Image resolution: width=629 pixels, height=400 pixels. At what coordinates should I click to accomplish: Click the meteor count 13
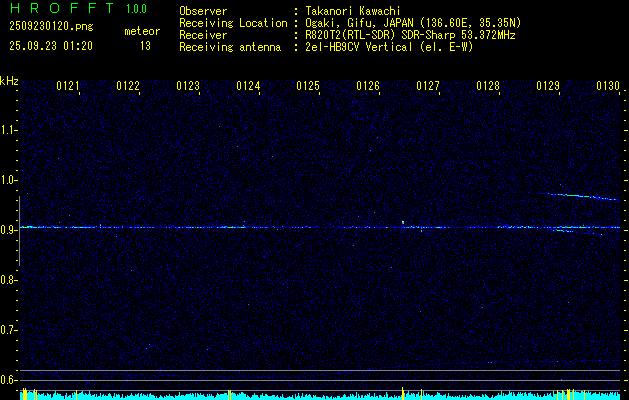coord(145,46)
